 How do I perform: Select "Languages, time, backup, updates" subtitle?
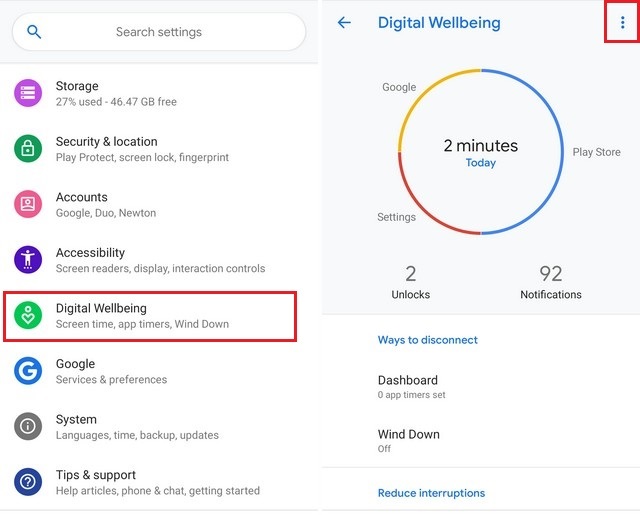pos(137,435)
